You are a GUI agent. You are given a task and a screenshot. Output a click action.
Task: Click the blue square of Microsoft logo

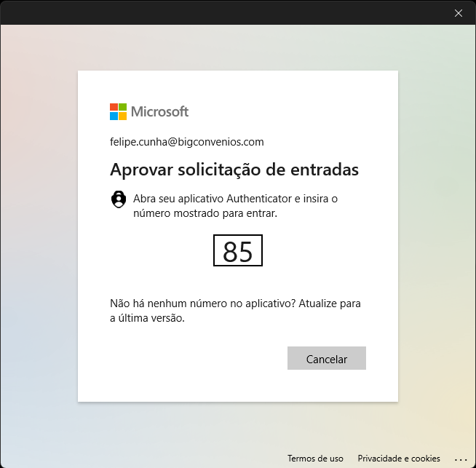(114, 116)
